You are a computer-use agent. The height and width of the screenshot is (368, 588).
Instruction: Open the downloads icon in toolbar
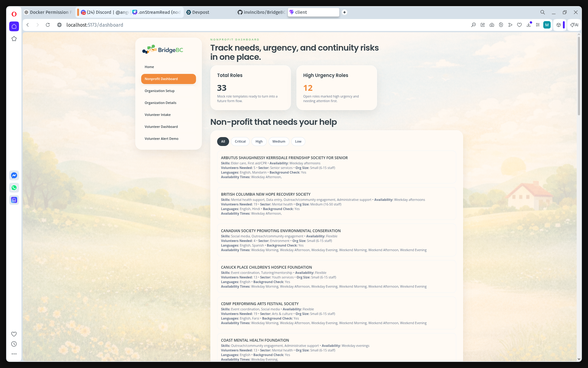click(x=529, y=25)
